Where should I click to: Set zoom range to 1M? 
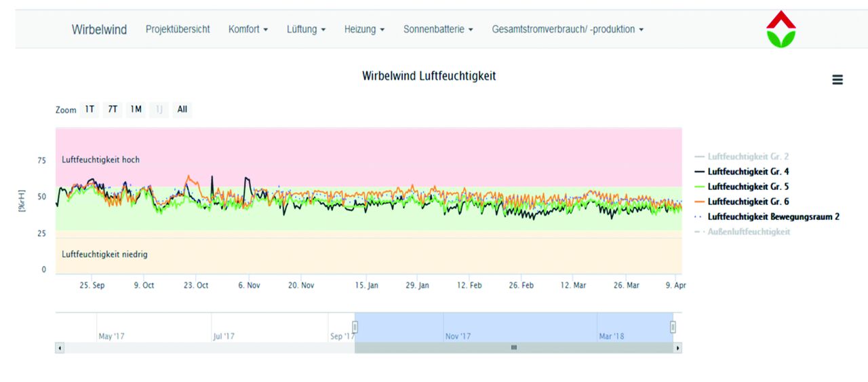pos(136,109)
